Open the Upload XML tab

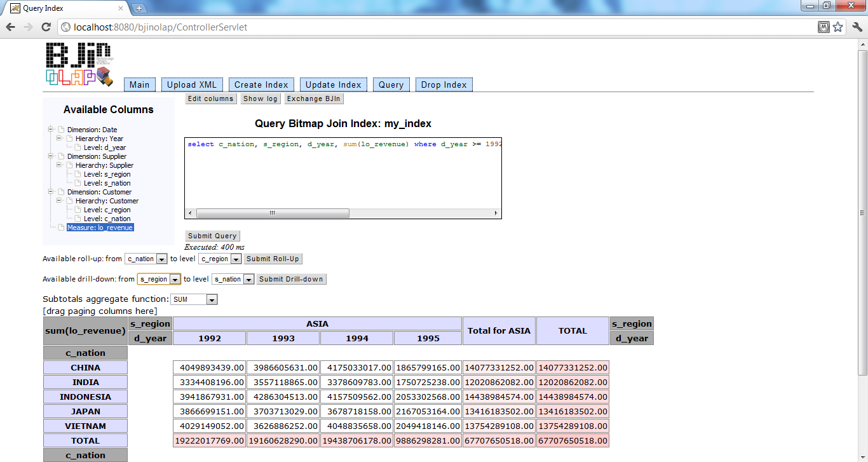point(192,85)
